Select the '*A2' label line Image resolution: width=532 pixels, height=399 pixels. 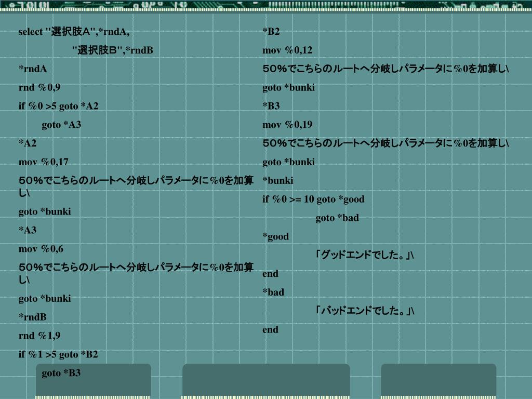tap(28, 143)
